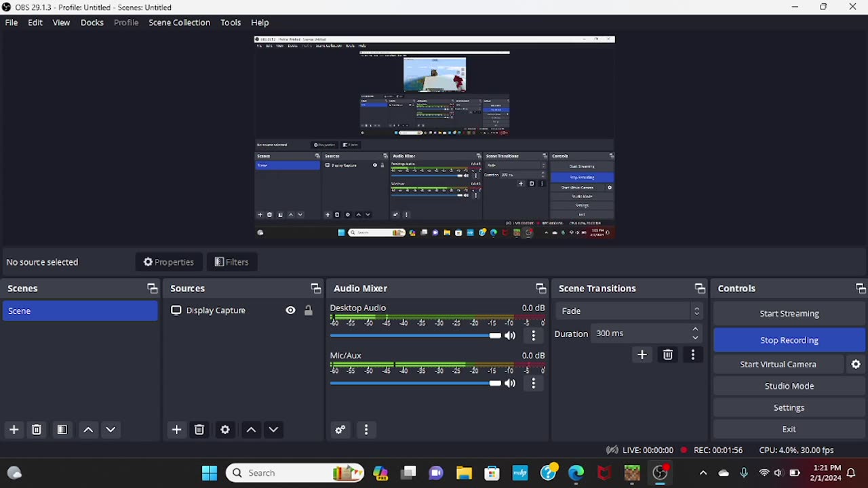Move source up arrow

point(251,430)
